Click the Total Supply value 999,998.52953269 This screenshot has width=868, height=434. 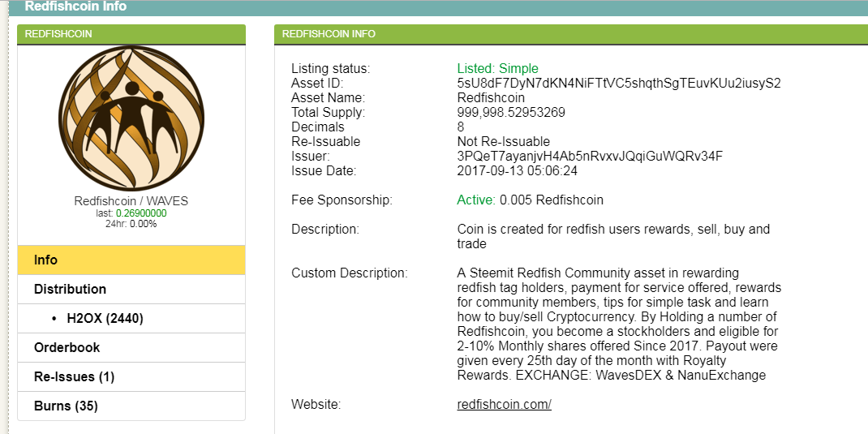click(511, 113)
